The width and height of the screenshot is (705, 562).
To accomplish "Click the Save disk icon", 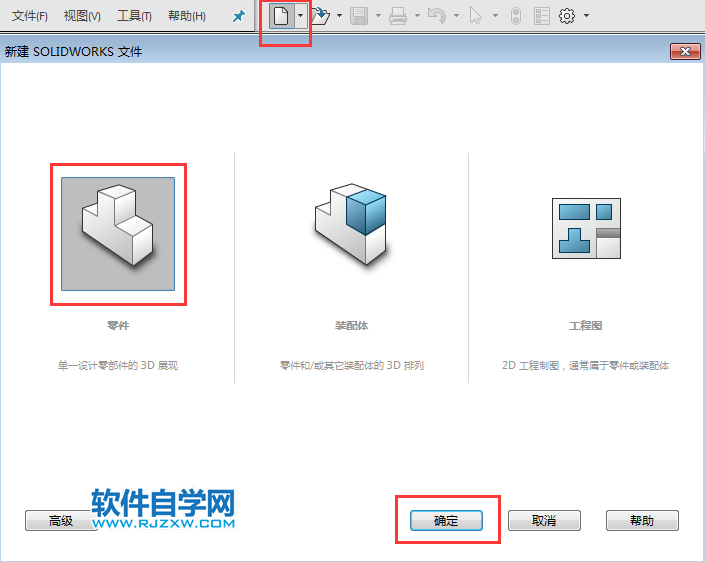I will (359, 16).
